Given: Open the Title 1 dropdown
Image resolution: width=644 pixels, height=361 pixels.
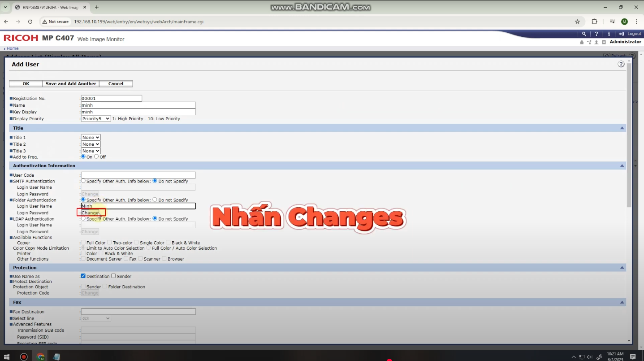Looking at the screenshot, I should (x=91, y=138).
